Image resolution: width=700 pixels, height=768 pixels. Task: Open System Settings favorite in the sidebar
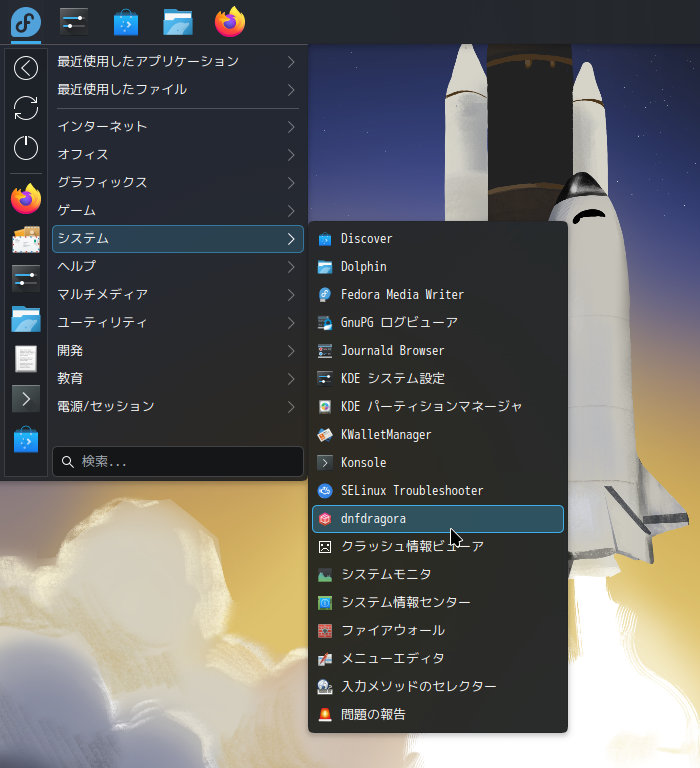pyautogui.click(x=26, y=279)
